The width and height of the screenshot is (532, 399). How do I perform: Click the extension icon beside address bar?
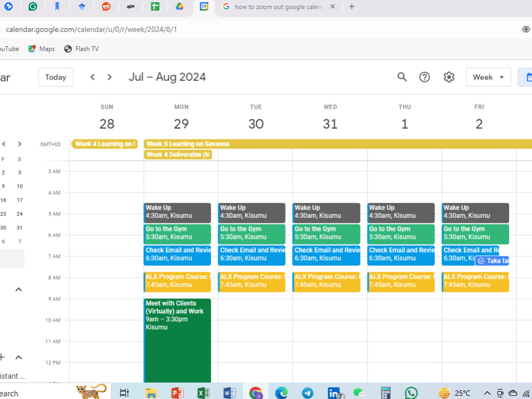click(x=526, y=29)
